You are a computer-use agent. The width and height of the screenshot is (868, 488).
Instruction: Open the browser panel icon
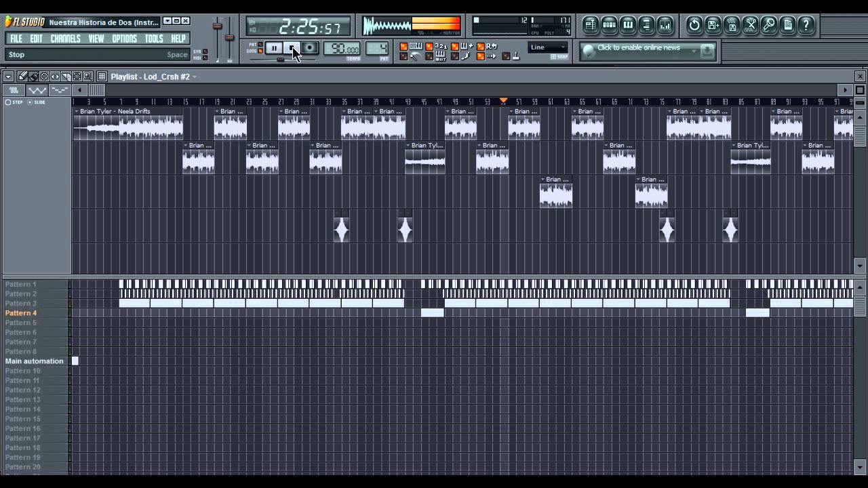point(646,26)
